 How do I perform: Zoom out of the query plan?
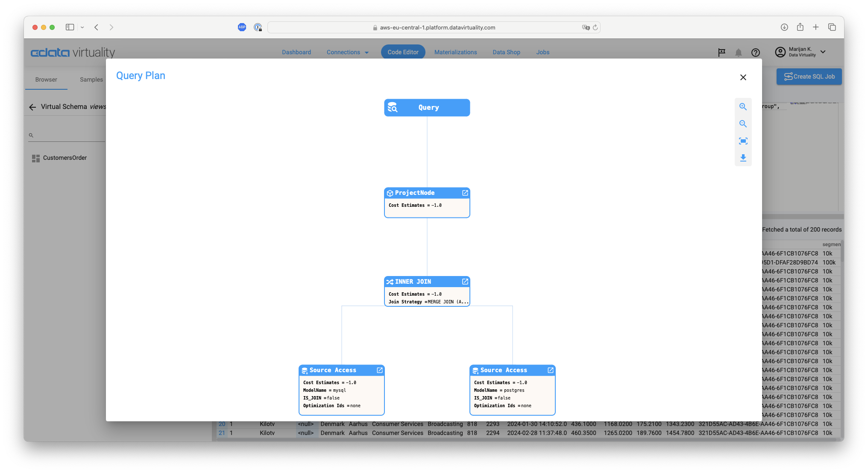[743, 123]
